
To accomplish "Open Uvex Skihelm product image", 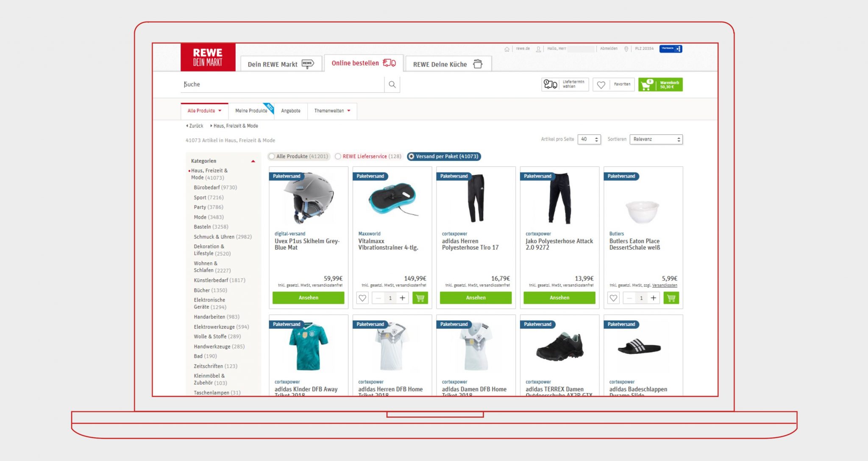I will tap(309, 198).
